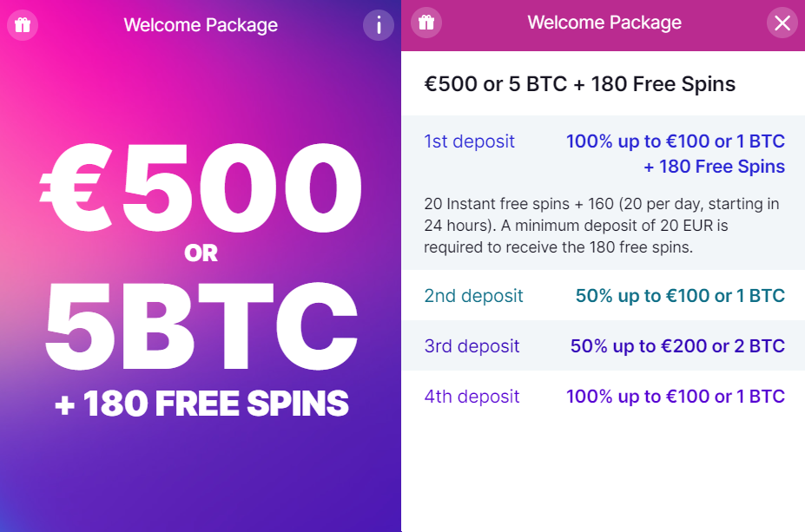The height and width of the screenshot is (532, 805).
Task: Select the free spins description paragraph
Action: (603, 225)
